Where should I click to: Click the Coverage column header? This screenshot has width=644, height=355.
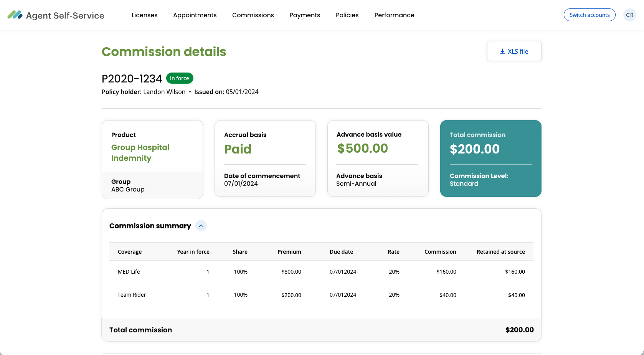coord(130,252)
